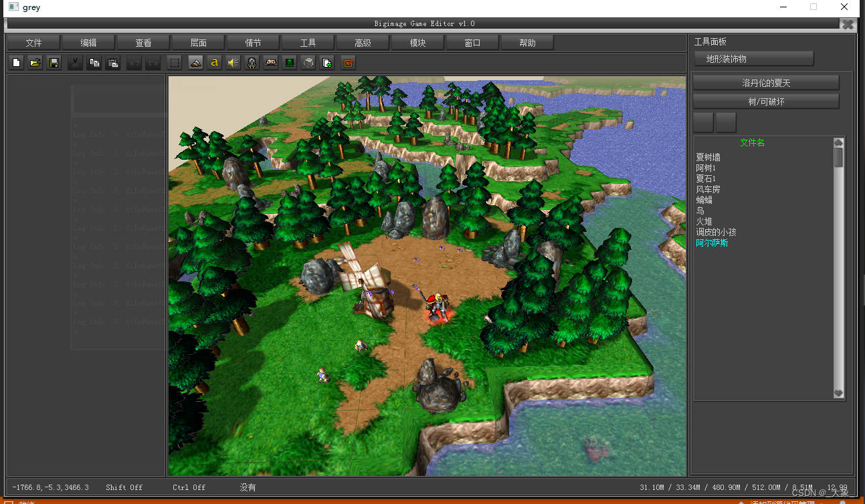The width and height of the screenshot is (865, 504).
Task: Click the import manager icon
Action: tap(326, 63)
